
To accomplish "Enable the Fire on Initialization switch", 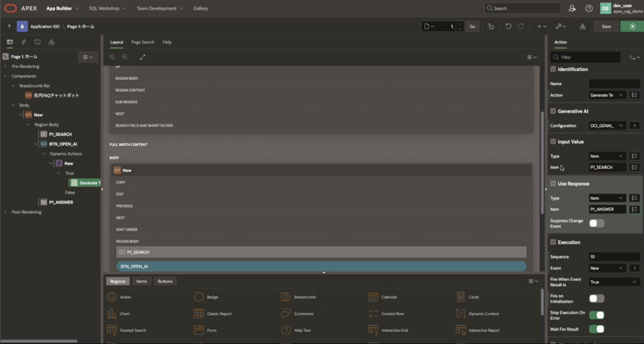I will (x=596, y=298).
